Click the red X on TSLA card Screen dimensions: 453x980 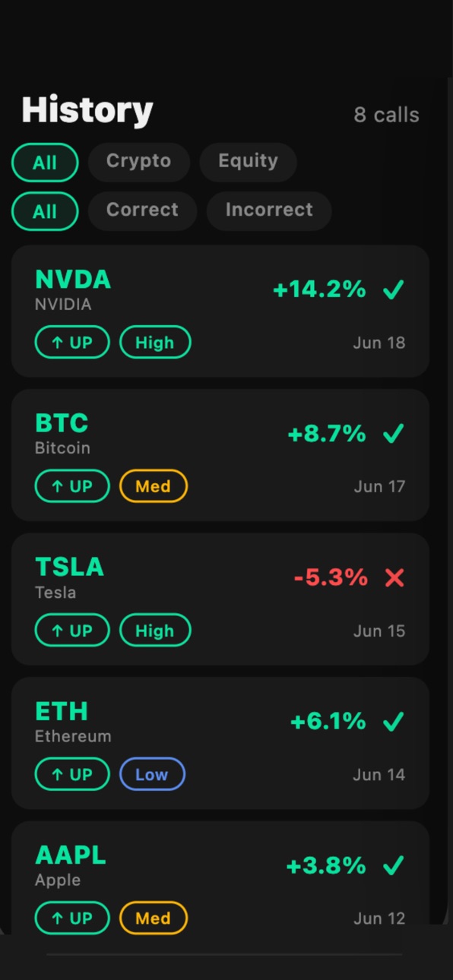(394, 578)
